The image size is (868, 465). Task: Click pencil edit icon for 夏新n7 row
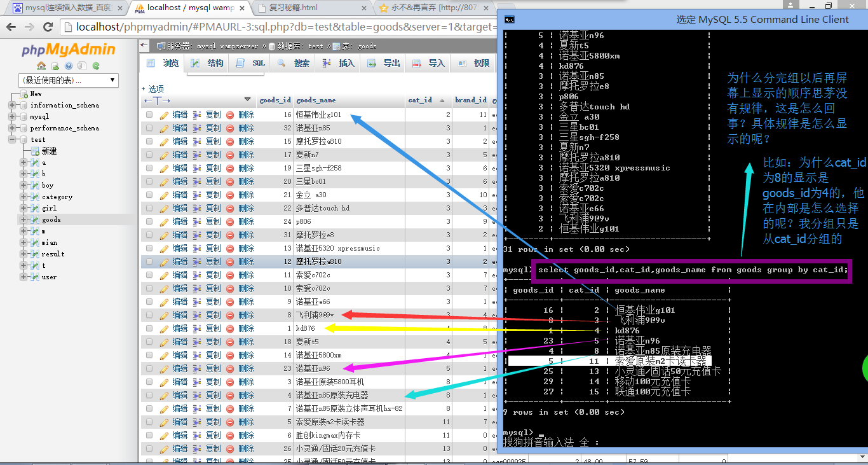[164, 155]
